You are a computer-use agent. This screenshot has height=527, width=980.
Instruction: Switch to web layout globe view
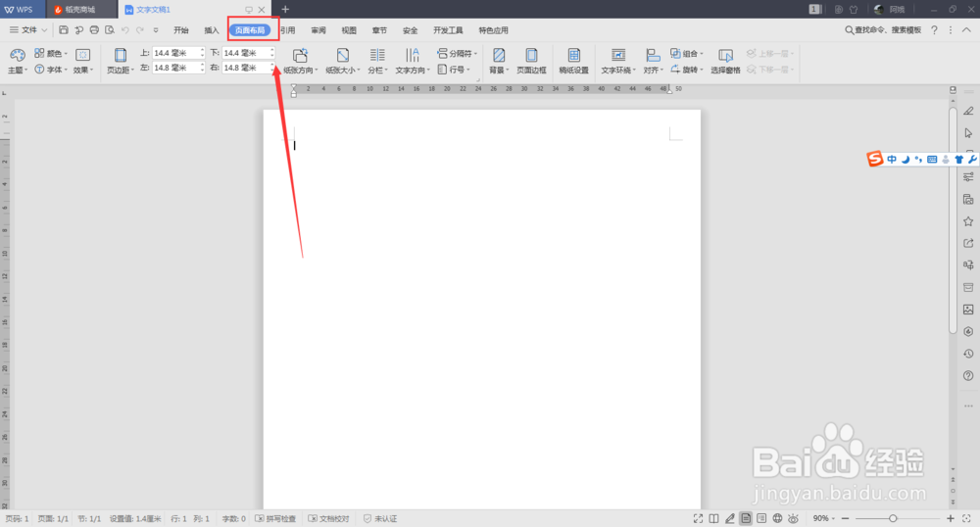point(777,518)
